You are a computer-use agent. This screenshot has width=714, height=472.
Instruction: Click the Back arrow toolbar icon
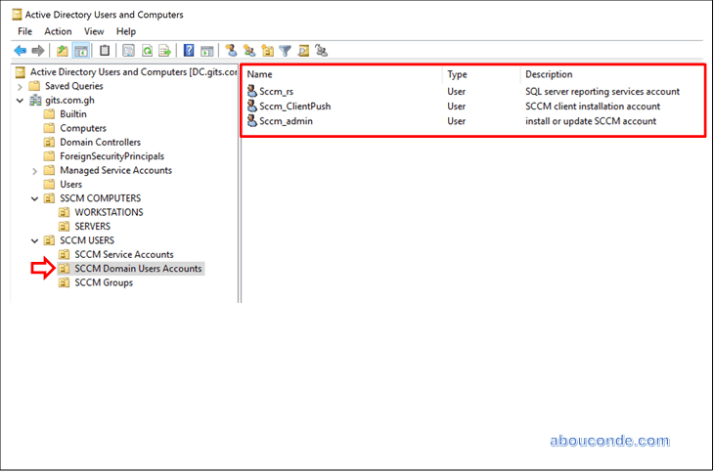pyautogui.click(x=19, y=50)
